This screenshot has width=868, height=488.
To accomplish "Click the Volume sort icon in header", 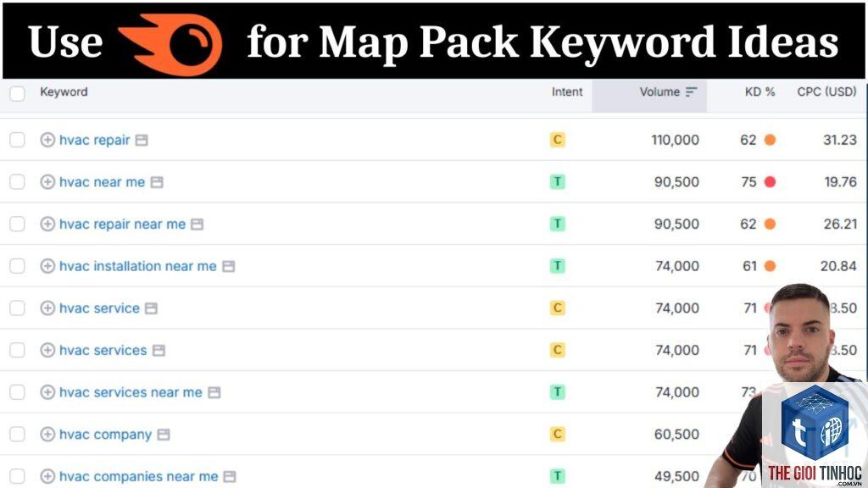I will (x=692, y=91).
